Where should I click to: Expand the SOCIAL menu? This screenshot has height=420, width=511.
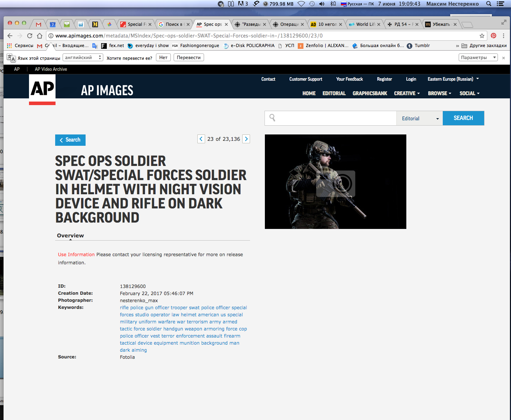(470, 93)
